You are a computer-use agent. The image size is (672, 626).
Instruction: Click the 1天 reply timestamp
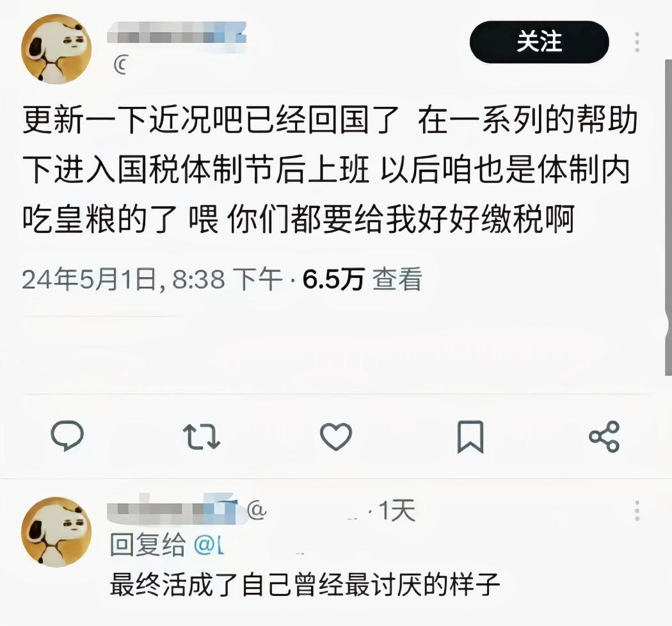397,510
